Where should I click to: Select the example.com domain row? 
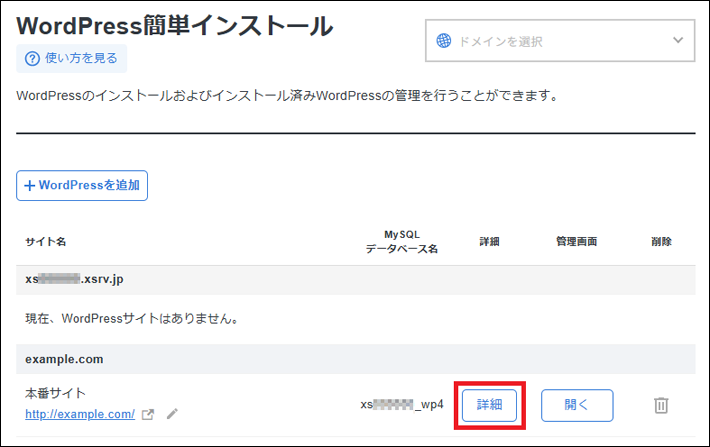point(356,359)
